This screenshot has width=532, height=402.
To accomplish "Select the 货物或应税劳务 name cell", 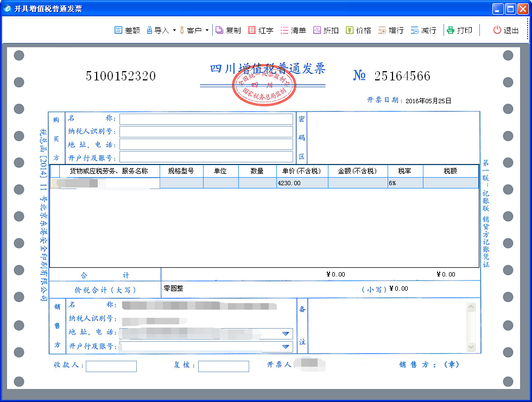I will 110,183.
